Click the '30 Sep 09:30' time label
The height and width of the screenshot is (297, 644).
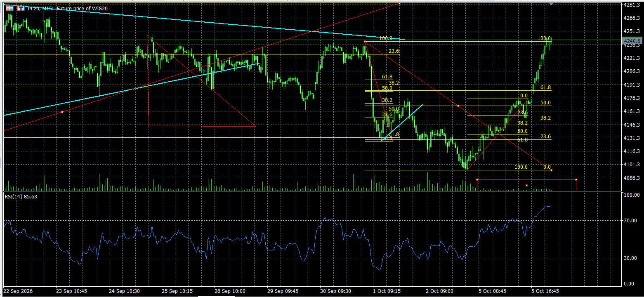point(335,291)
